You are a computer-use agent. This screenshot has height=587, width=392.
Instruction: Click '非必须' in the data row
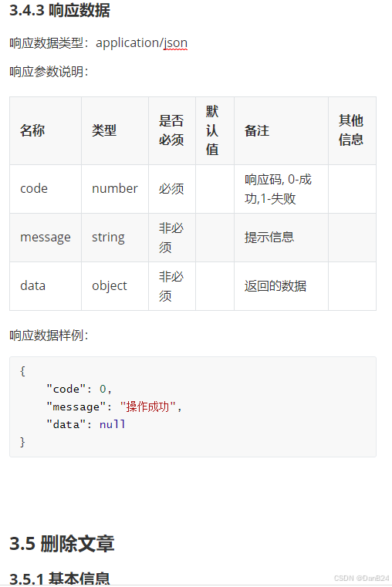(x=171, y=286)
